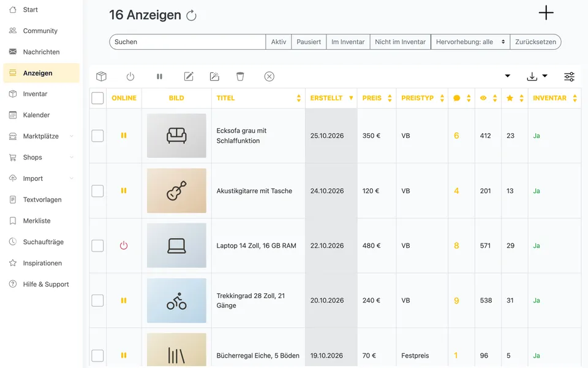Image resolution: width=588 pixels, height=368 pixels.
Task: Check the box for Bücherregal Eiche row
Action: [x=97, y=355]
